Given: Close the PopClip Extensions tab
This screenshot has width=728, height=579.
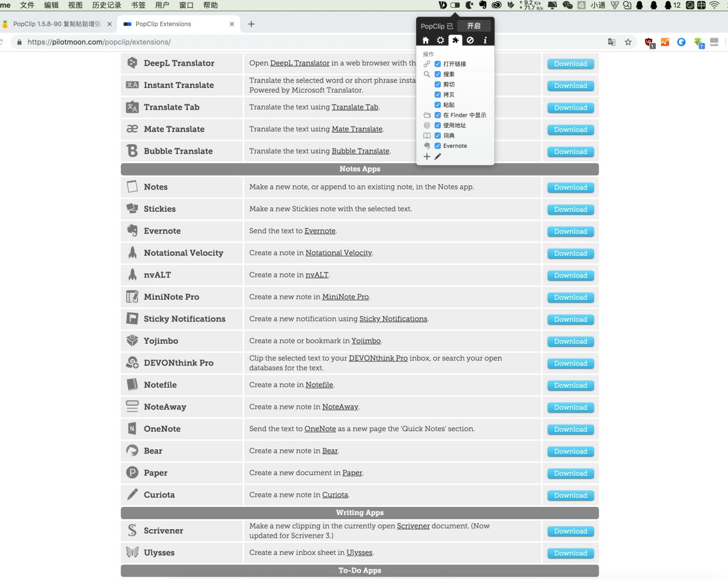Looking at the screenshot, I should point(232,24).
